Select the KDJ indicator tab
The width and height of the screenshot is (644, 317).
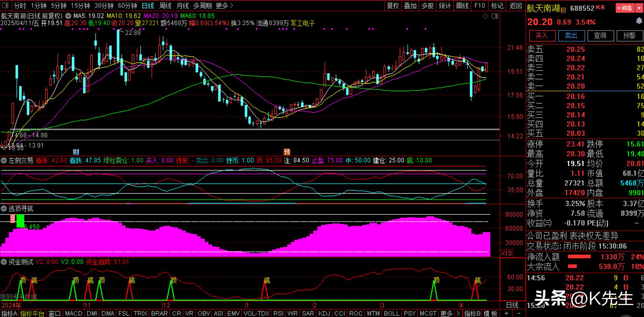(324, 313)
